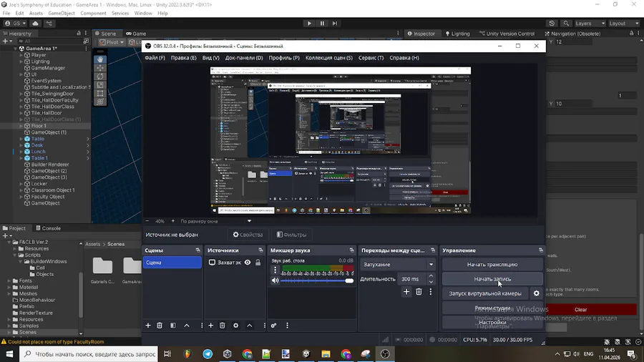Open source properties gear in OBS Sources panel
Viewport: 644px width, 362px height.
pos(235,326)
